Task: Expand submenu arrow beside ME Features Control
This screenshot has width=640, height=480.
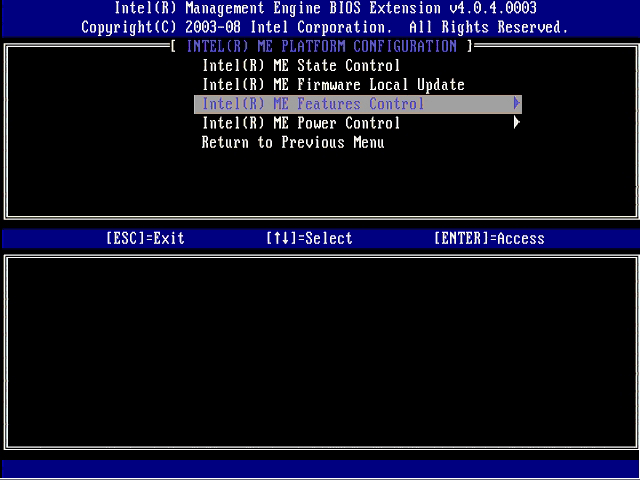Action: (517, 104)
